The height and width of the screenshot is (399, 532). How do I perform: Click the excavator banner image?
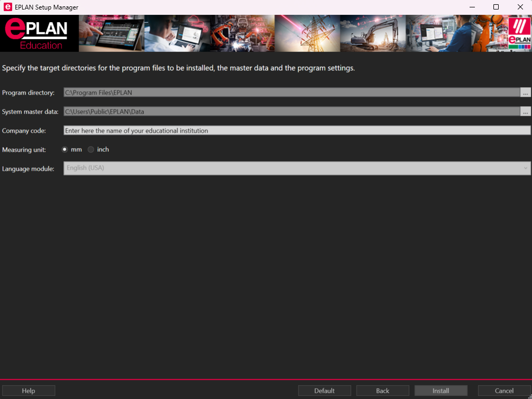pos(373,33)
